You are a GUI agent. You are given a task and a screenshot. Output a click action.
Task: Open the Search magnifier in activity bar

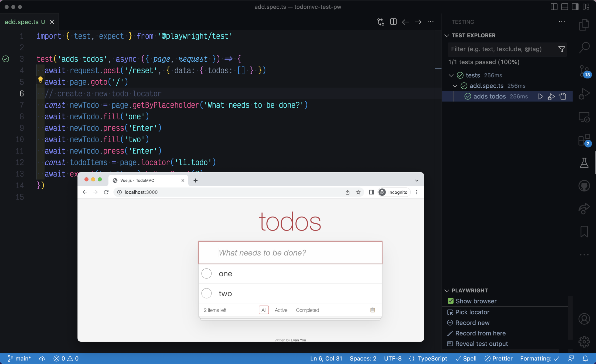coord(584,47)
